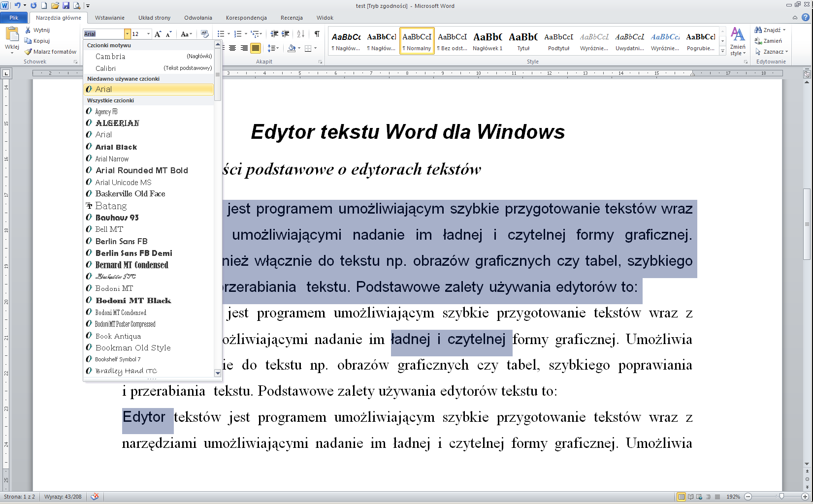Screen dimensions: 813x504
Task: Toggle center alignment button
Action: pos(232,48)
